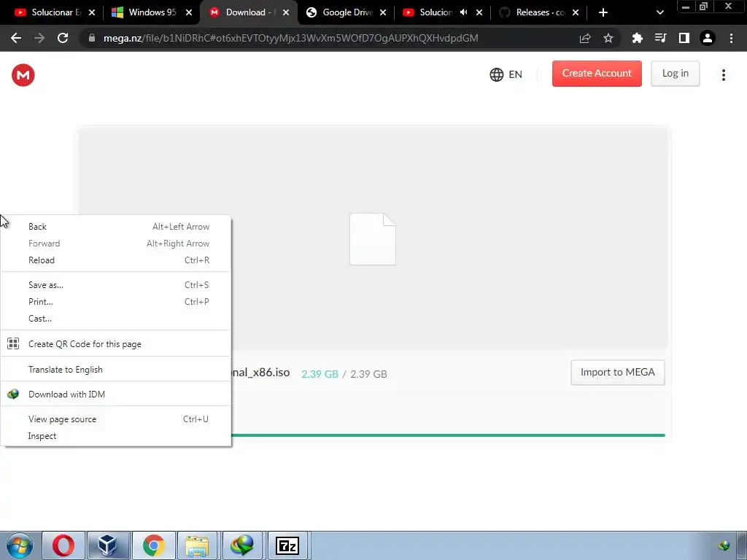Choose View page source

pos(116,419)
